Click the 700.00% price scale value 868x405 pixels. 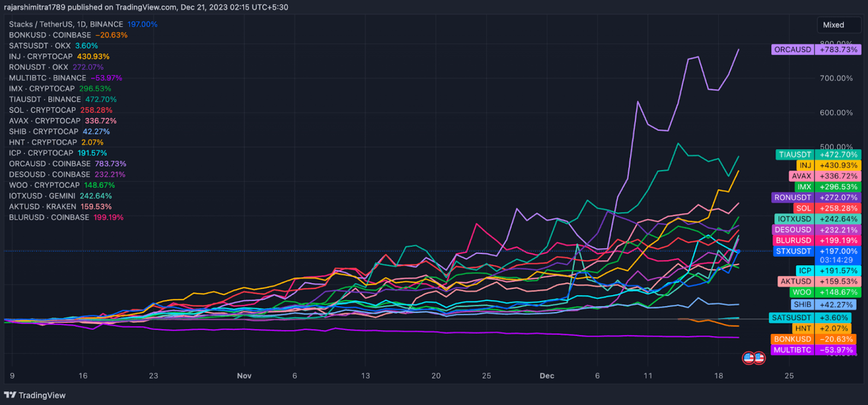[836, 78]
